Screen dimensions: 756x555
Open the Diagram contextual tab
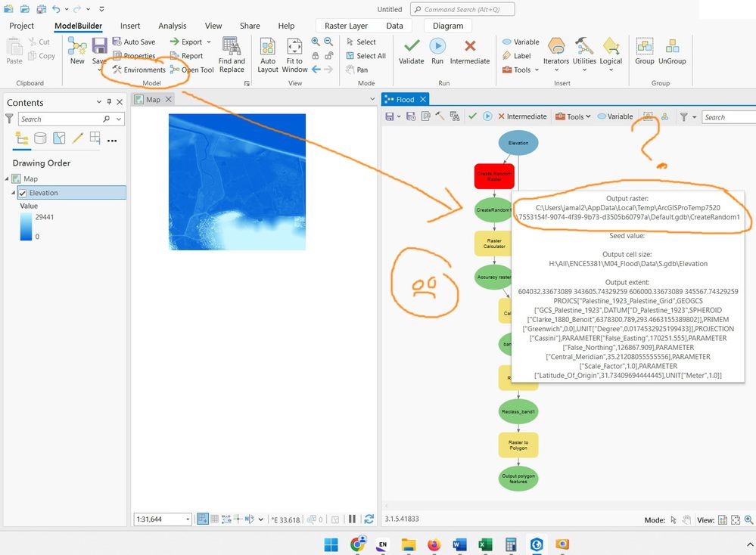448,26
